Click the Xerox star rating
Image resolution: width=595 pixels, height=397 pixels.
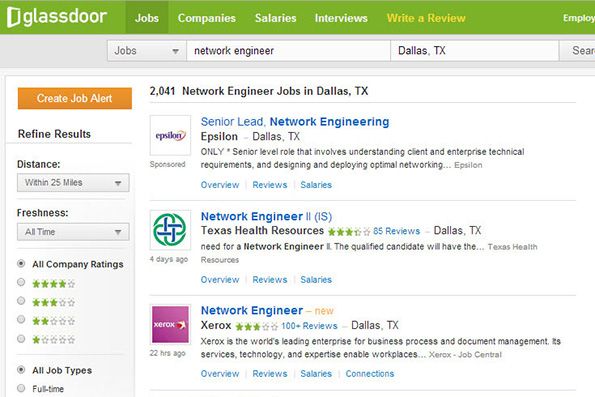tap(257, 326)
